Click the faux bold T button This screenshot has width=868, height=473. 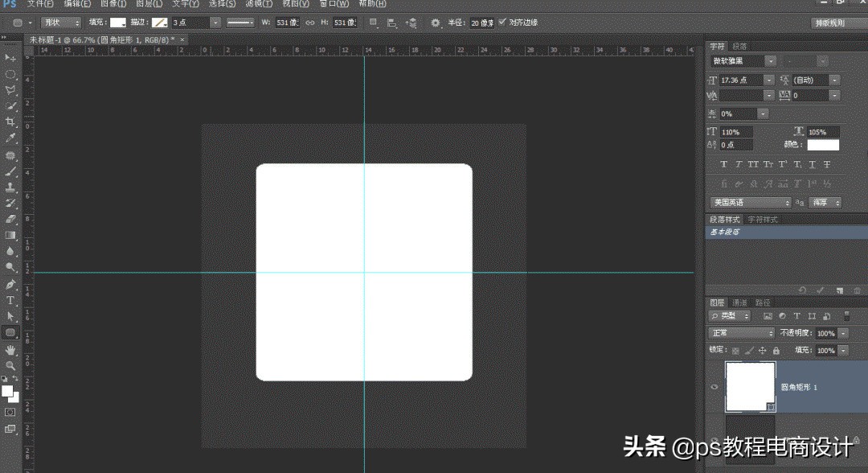tap(724, 164)
